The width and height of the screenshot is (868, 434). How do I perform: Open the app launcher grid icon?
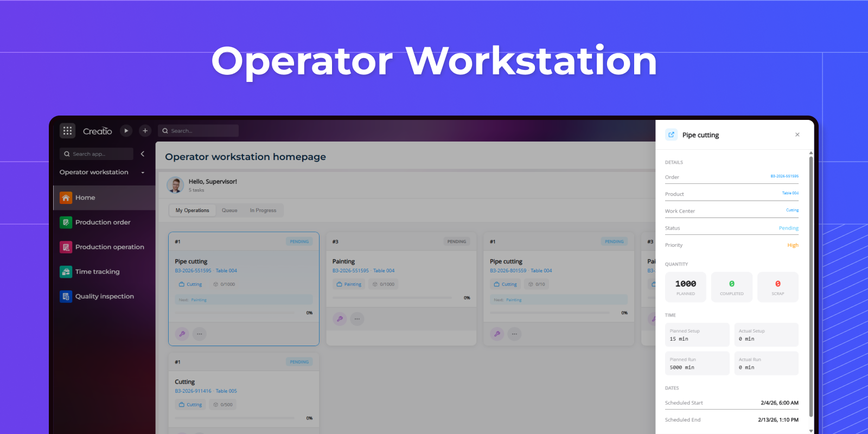pos(67,131)
